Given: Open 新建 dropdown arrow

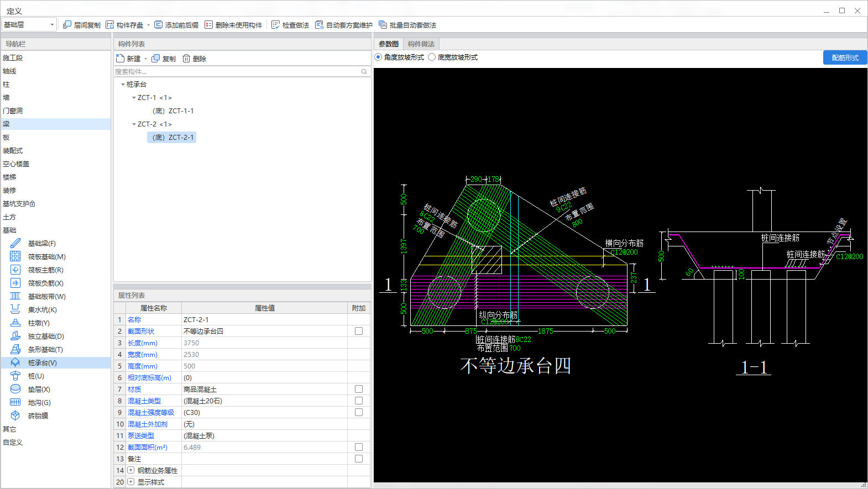Looking at the screenshot, I should [145, 59].
